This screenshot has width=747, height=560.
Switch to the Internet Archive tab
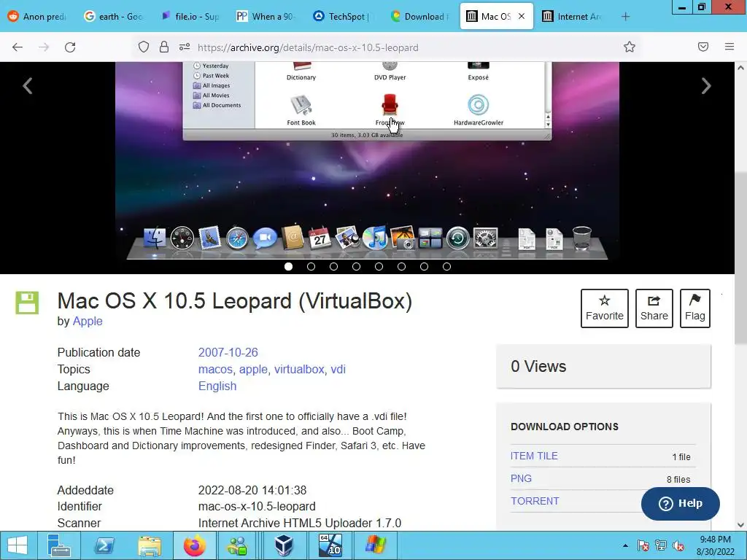572,17
